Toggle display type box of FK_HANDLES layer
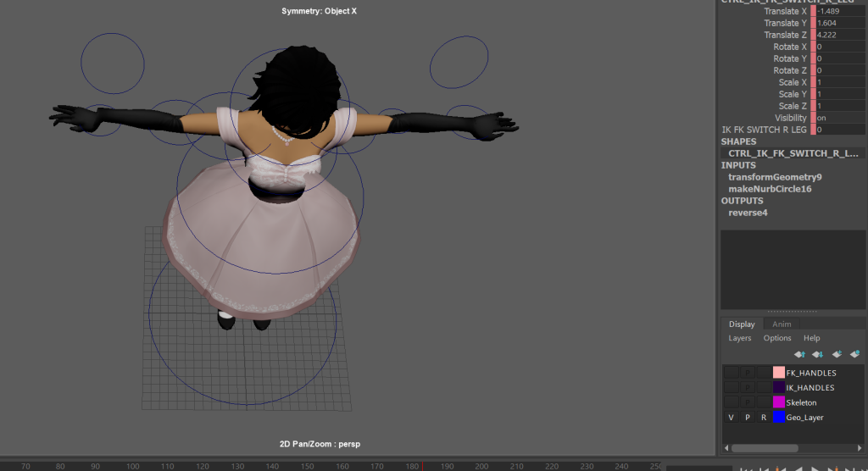Screen dimensions: 868x471 tap(764, 373)
